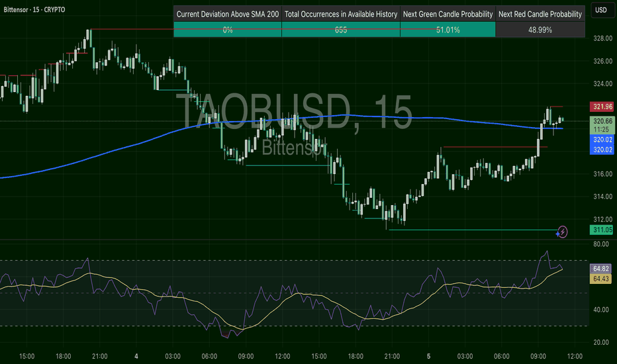Click the current price label 320.66

[600, 121]
